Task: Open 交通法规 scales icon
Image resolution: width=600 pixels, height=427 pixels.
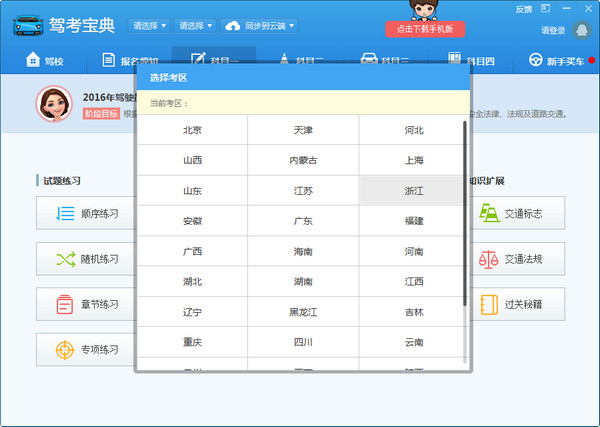Action: pyautogui.click(x=489, y=259)
